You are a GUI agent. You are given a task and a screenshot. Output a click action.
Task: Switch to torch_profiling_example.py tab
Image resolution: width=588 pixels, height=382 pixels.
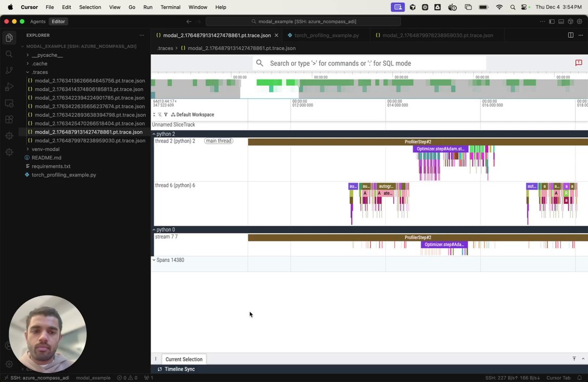327,35
